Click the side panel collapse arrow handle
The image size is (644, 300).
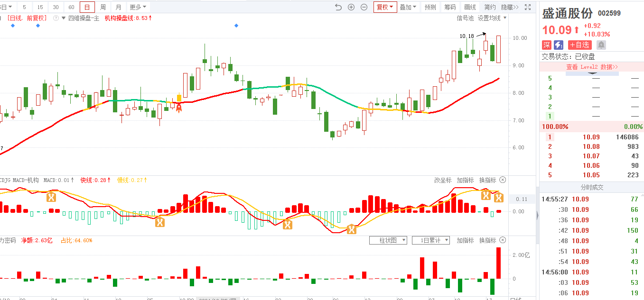click(x=537, y=215)
